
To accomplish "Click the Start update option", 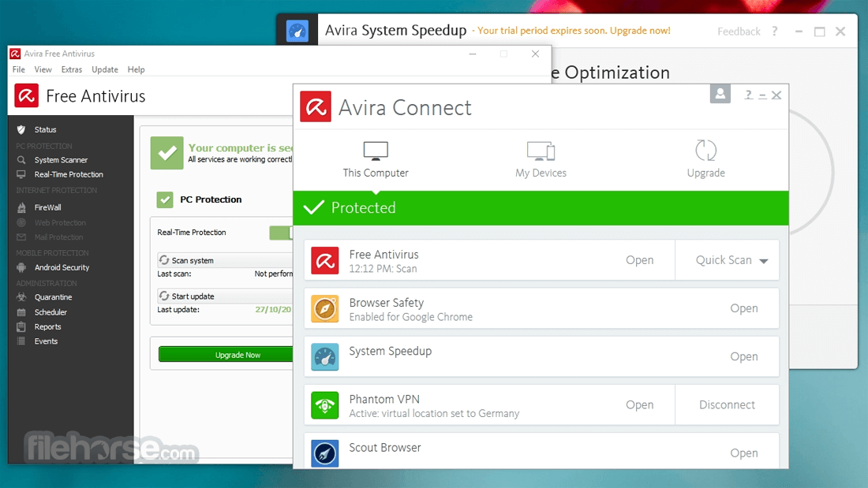I will (193, 296).
